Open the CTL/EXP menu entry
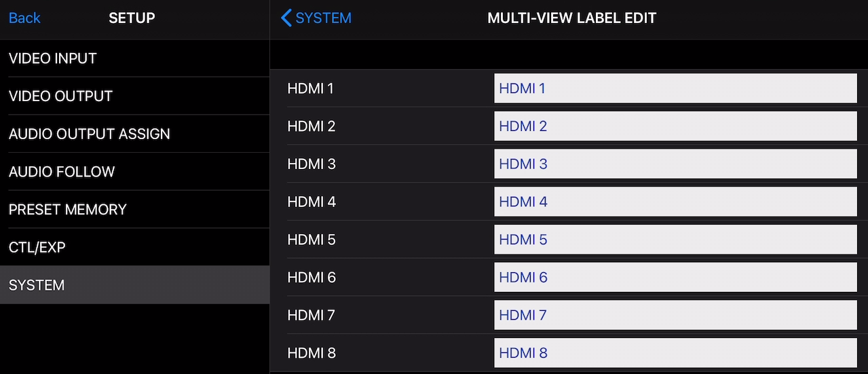 click(37, 248)
